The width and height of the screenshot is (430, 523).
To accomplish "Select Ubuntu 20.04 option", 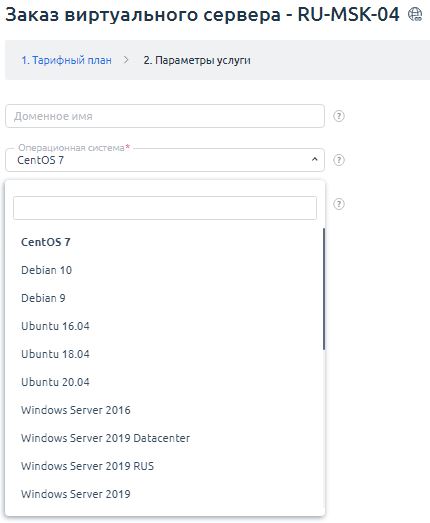I will click(x=165, y=382).
